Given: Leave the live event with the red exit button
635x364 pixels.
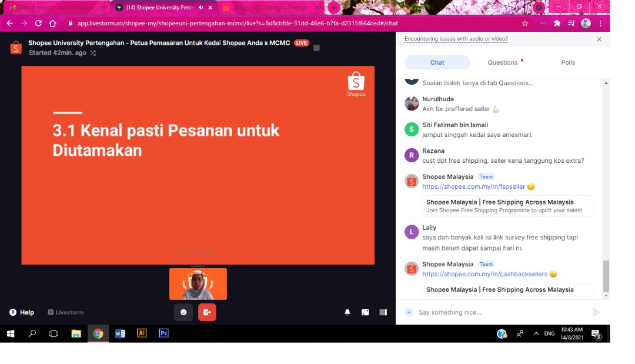Looking at the screenshot, I should click(x=207, y=312).
